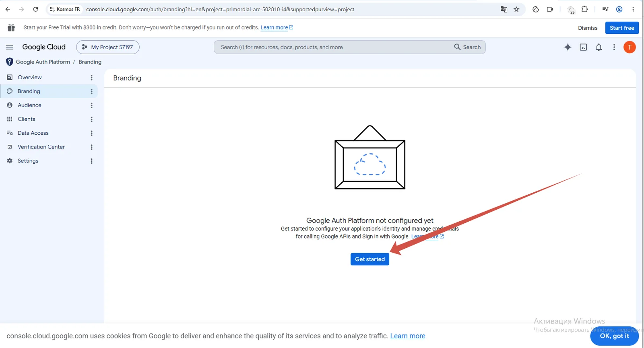
Task: Reload the current browser page
Action: 35,9
